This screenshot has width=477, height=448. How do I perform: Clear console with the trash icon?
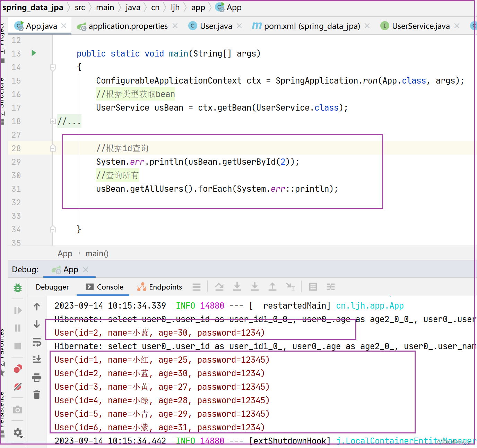37,395
